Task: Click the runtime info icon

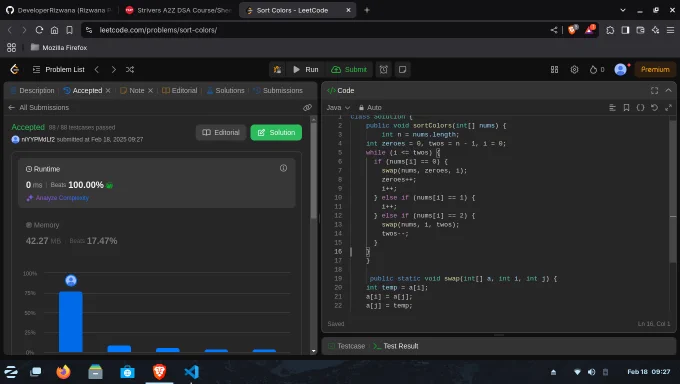Action: point(283,168)
